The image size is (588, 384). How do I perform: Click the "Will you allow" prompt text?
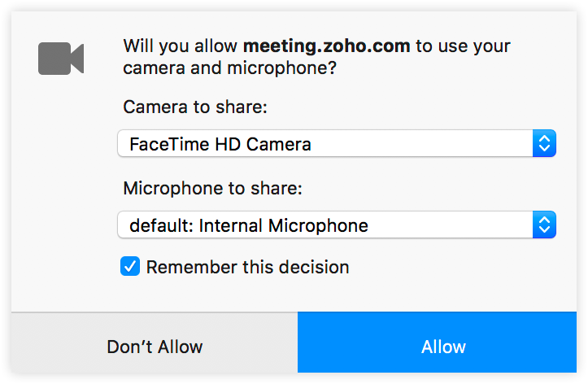(x=181, y=46)
